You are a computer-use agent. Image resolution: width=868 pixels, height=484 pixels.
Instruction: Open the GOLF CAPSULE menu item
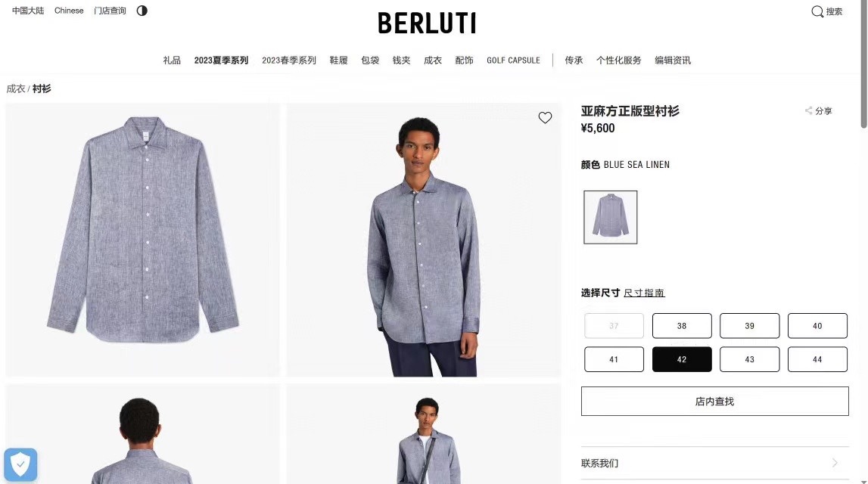tap(513, 60)
